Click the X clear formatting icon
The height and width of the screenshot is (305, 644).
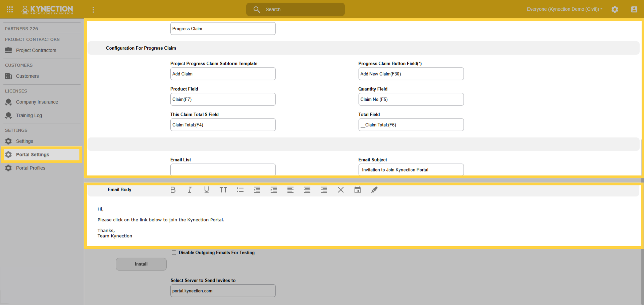pos(341,190)
